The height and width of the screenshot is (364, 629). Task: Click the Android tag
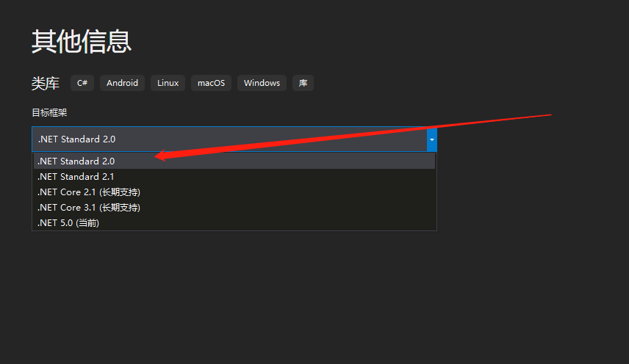tap(123, 83)
